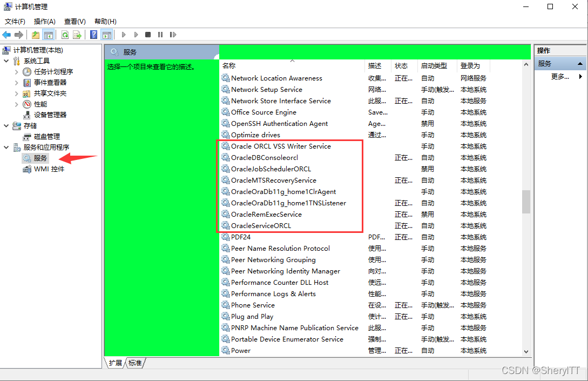588x381 pixels.
Task: Open 共享文件夹 in the tree
Action: [50, 93]
